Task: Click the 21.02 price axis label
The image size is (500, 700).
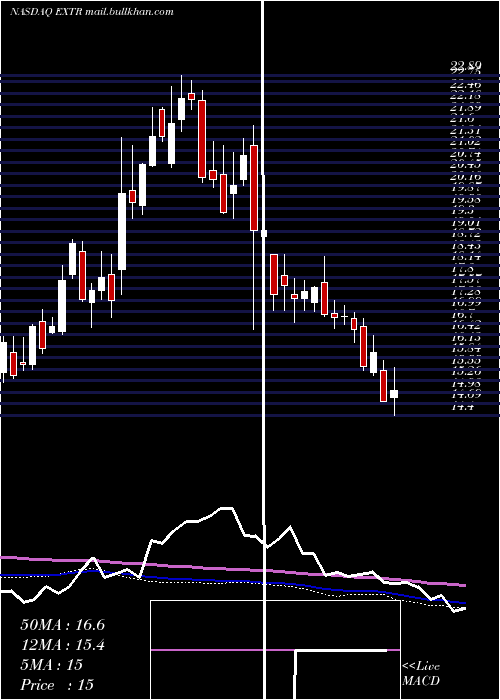Action: [x=465, y=142]
